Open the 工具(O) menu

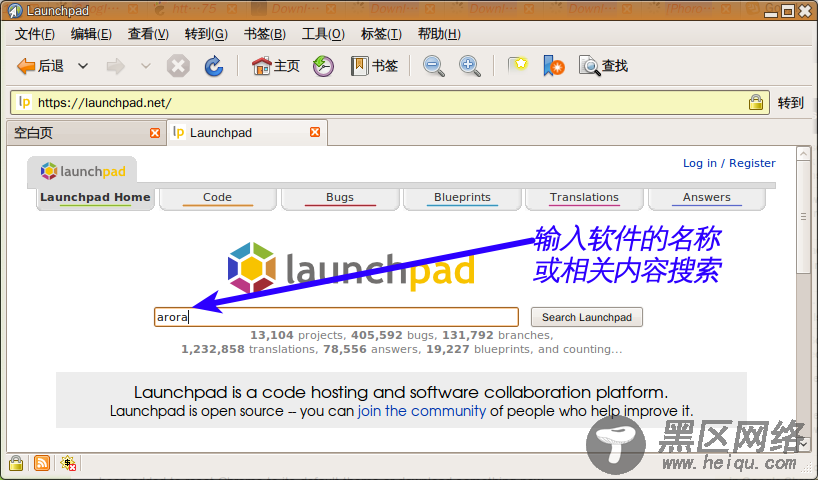coord(323,34)
